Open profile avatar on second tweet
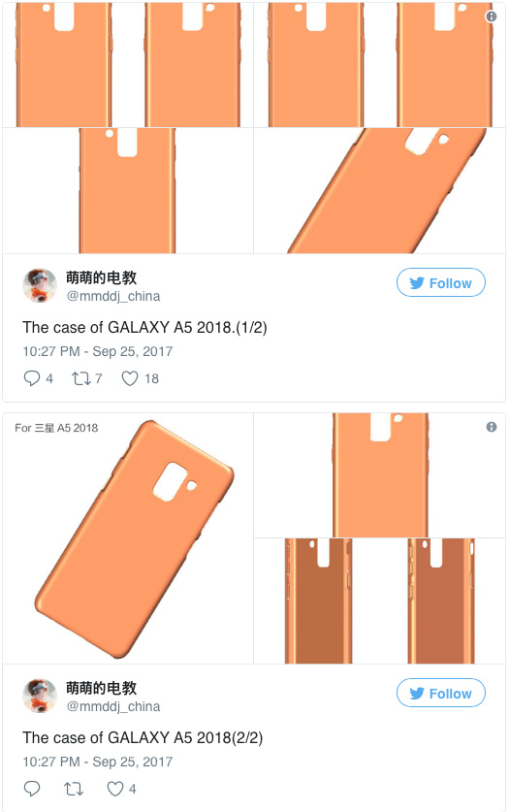 [40, 696]
